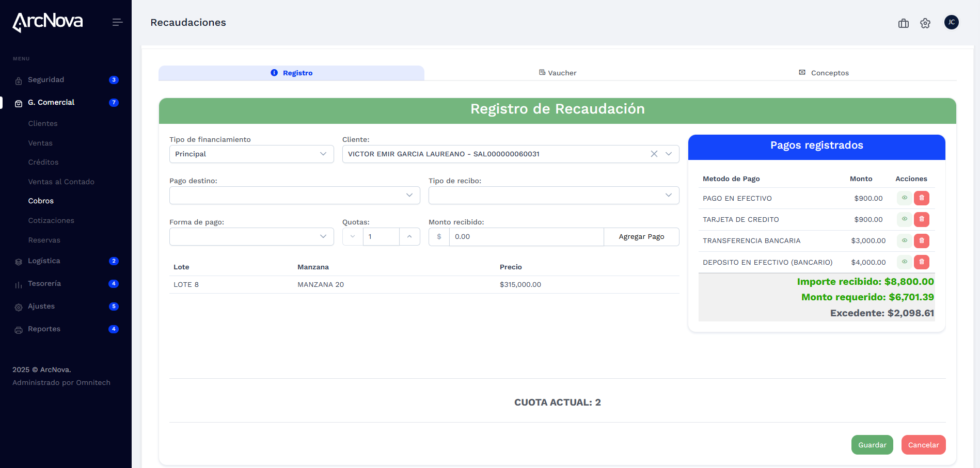Delete the TARJETA DE CREDITO payment

(x=921, y=219)
